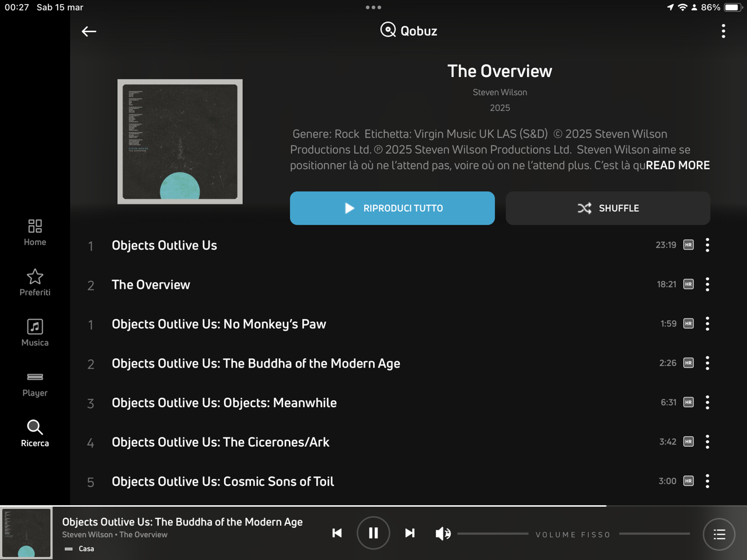This screenshot has width=747, height=560.
Task: Skip to the next track
Action: click(x=410, y=533)
